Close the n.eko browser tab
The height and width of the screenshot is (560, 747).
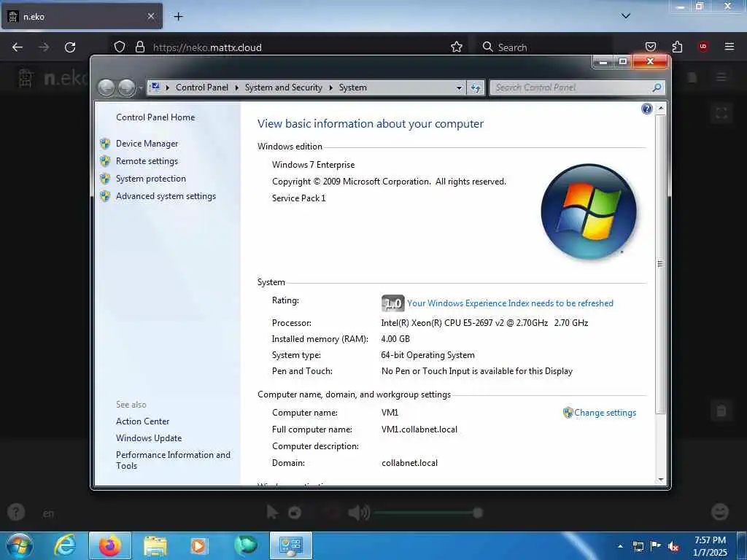[x=150, y=16]
